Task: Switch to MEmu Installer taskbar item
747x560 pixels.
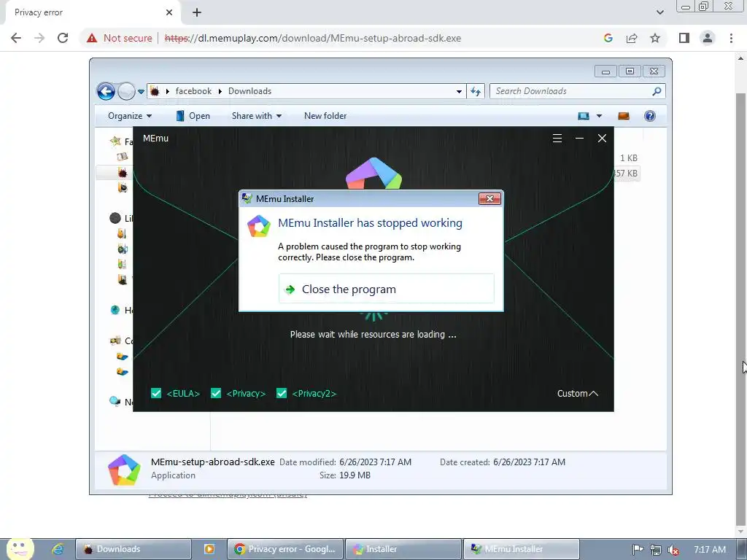Action: pyautogui.click(x=521, y=549)
